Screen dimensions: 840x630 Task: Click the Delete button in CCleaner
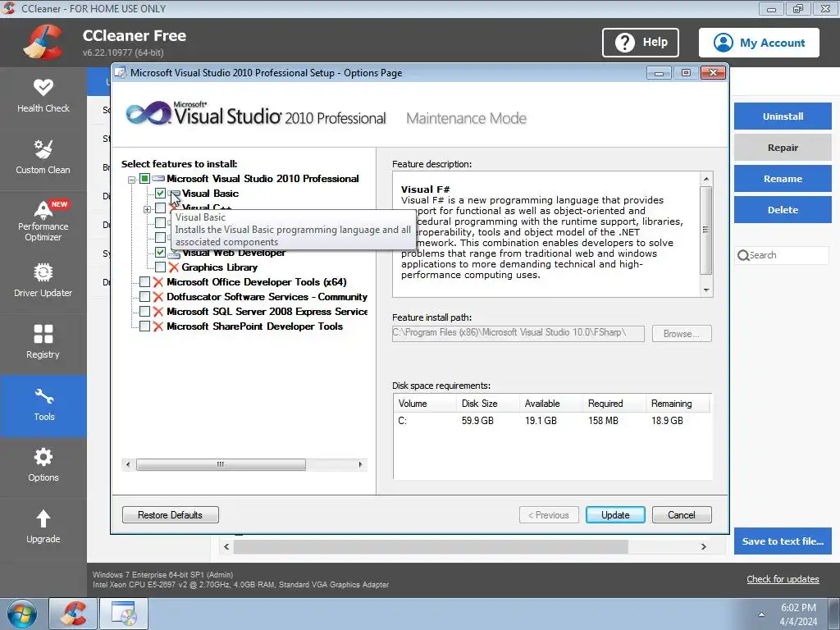(x=783, y=210)
